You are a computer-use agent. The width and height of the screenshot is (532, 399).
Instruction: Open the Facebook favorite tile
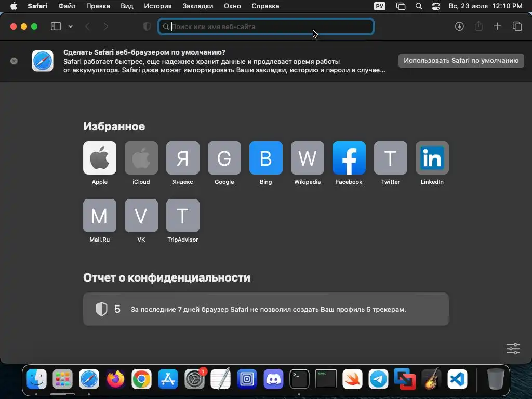point(349,158)
